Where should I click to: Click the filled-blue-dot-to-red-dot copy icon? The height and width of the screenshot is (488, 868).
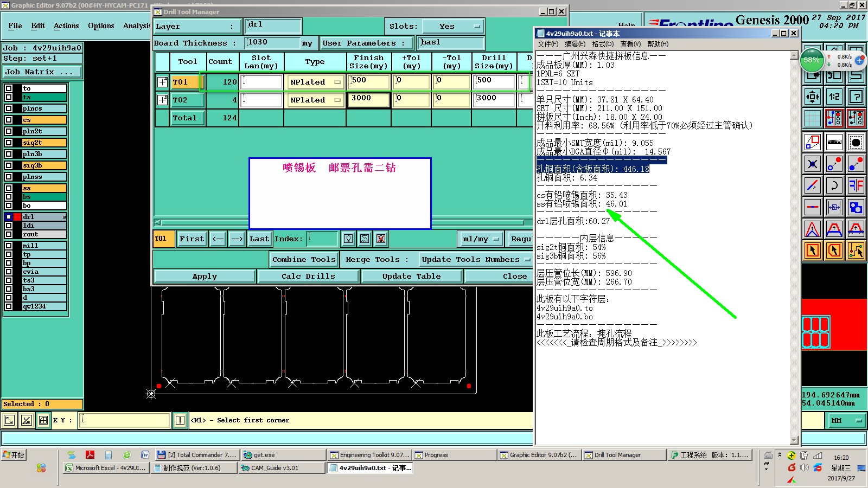856,164
